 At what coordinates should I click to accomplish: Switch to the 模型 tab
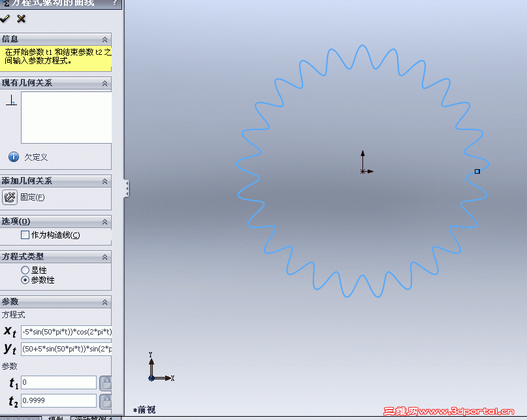(56, 418)
